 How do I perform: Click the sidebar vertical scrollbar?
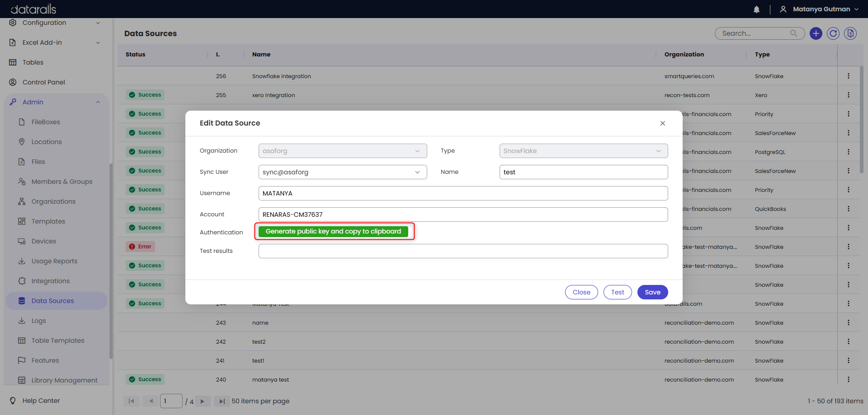[111, 261]
